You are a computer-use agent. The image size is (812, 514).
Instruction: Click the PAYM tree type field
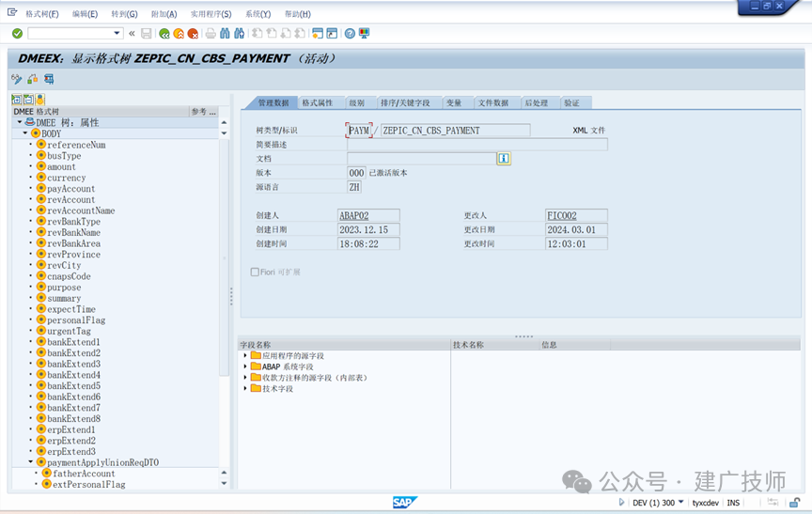(359, 131)
